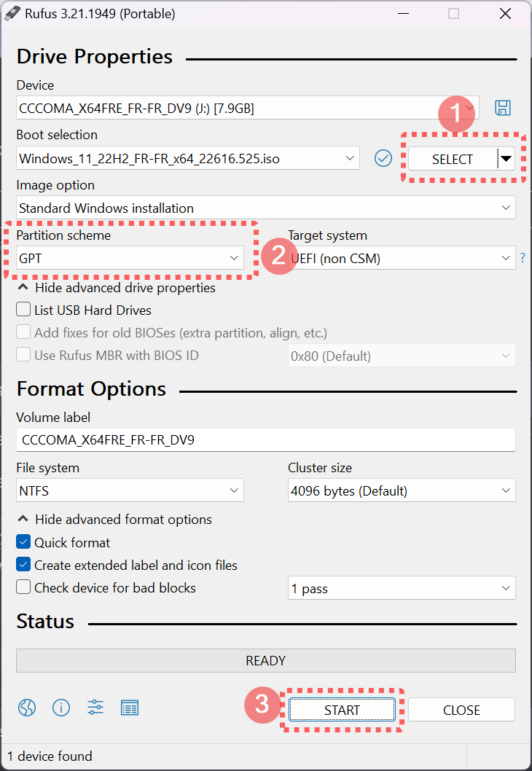Open the application settings sliders icon
The image size is (532, 771).
tap(95, 708)
